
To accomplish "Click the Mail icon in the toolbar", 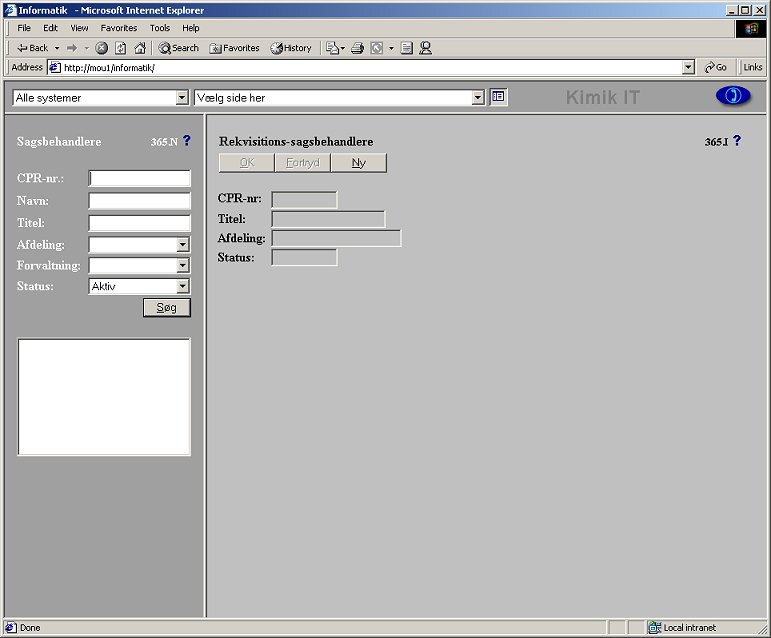I will click(332, 48).
